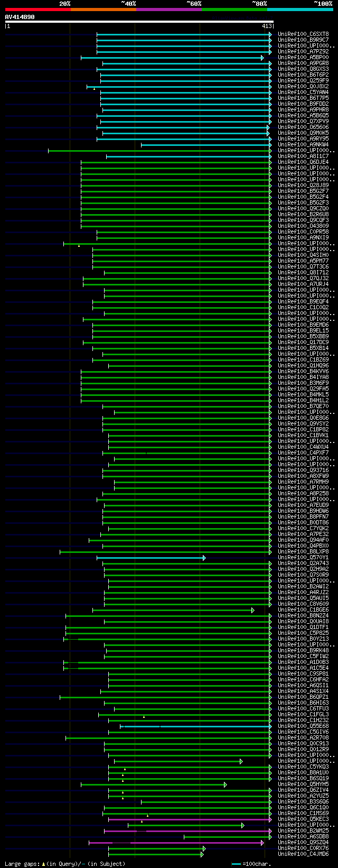Select hit label UniRef100_Q2A743
Image resolution: width=338 pixels, height=868 pixels.
tap(303, 564)
